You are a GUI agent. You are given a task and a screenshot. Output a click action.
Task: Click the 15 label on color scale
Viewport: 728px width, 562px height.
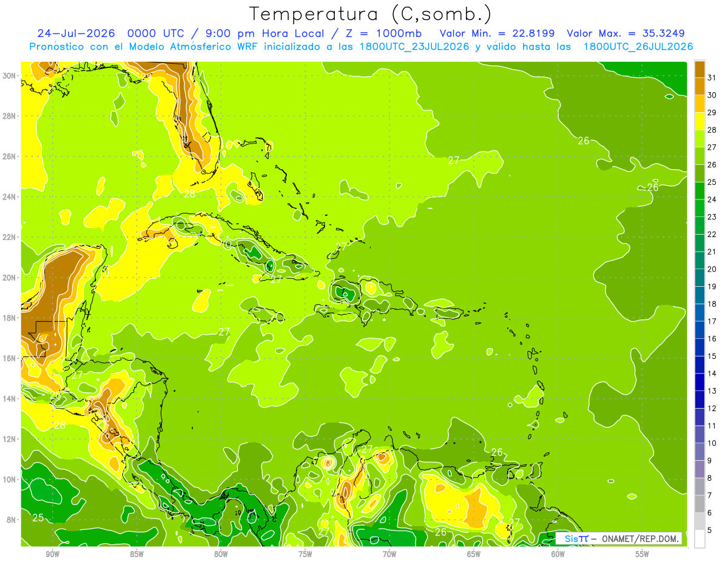tap(712, 356)
